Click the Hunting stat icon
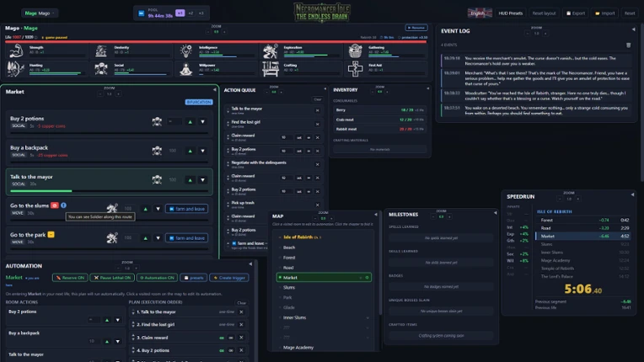This screenshot has width=644, height=362. pyautogui.click(x=16, y=68)
